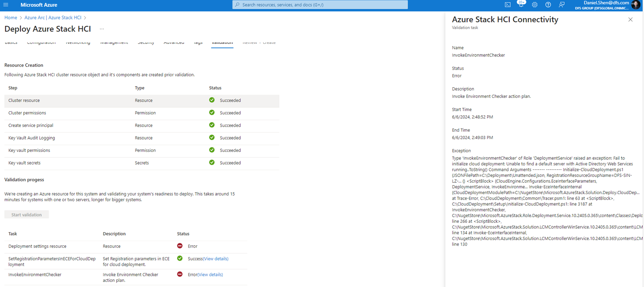The height and width of the screenshot is (287, 644).
Task: View details for SetRegistrationParameters success
Action: [216, 259]
